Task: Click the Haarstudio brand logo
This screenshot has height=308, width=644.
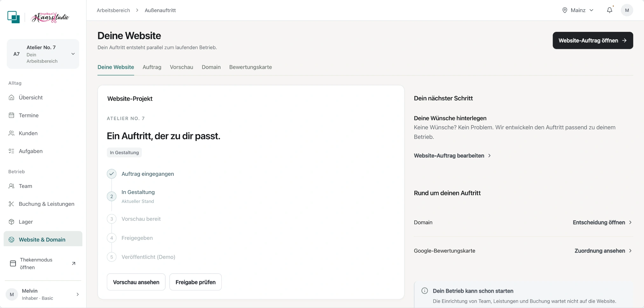Action: [50, 17]
